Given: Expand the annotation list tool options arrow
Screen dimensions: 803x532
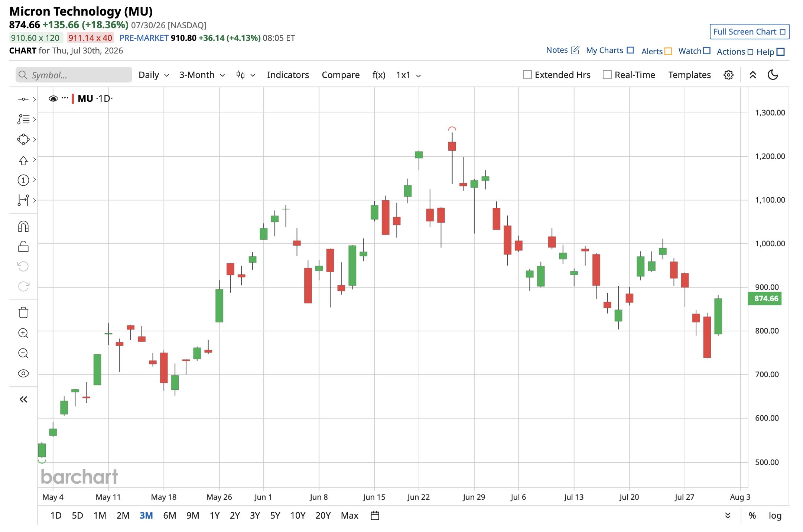Looking at the screenshot, I should (x=35, y=119).
